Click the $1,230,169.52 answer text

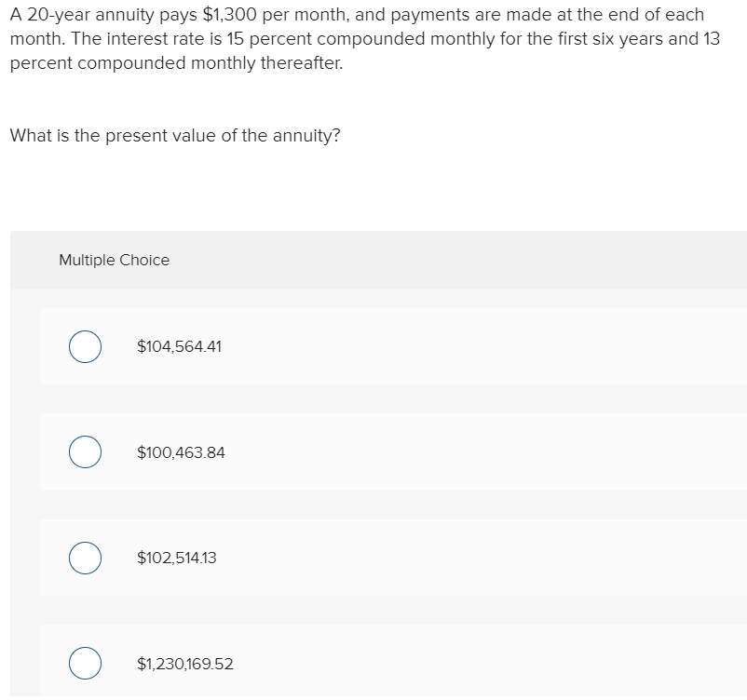[x=184, y=664]
